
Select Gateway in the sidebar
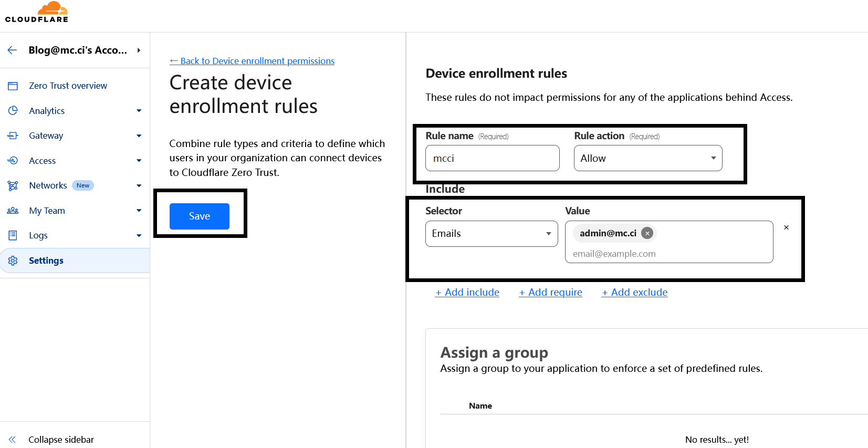[46, 136]
